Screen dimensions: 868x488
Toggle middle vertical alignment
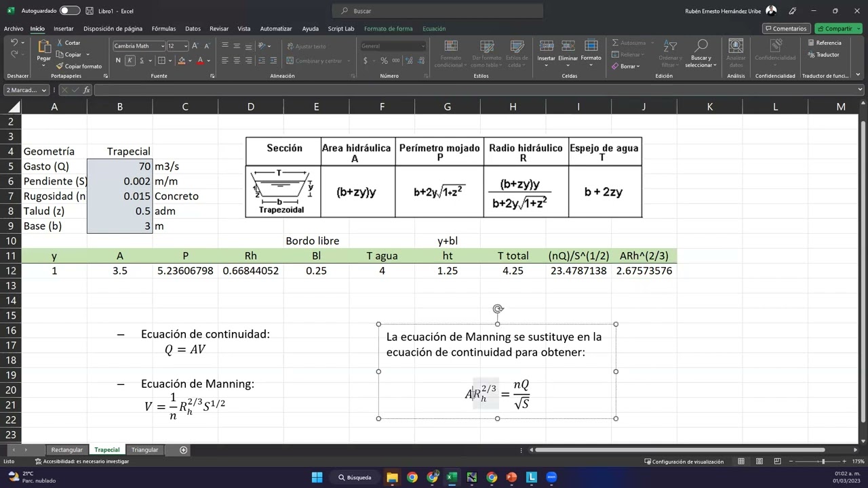237,46
